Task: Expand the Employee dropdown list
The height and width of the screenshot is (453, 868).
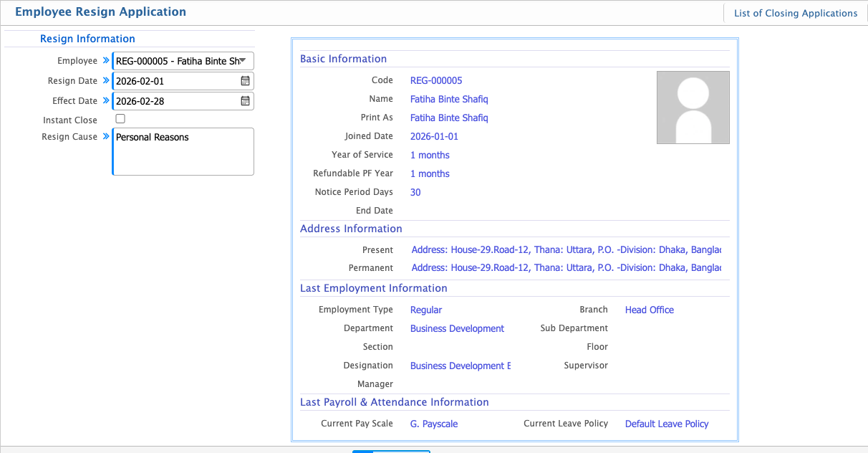Action: 243,61
